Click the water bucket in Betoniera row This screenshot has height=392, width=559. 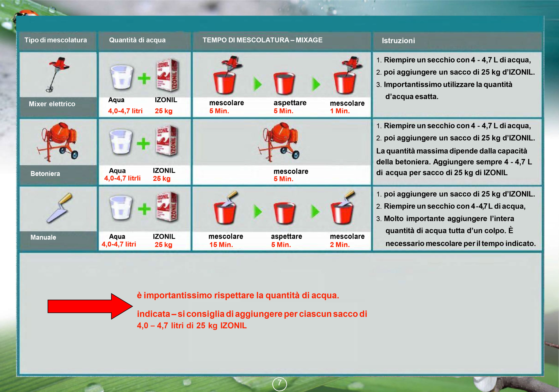(x=121, y=142)
